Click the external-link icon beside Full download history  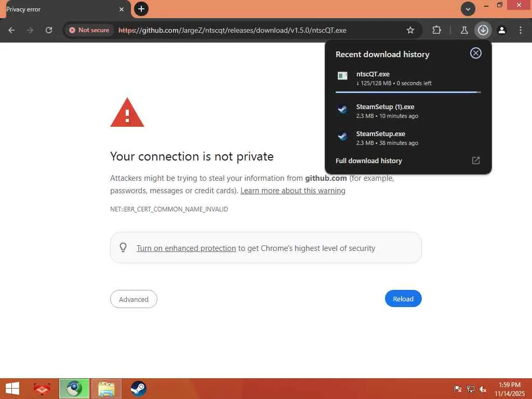(x=476, y=161)
